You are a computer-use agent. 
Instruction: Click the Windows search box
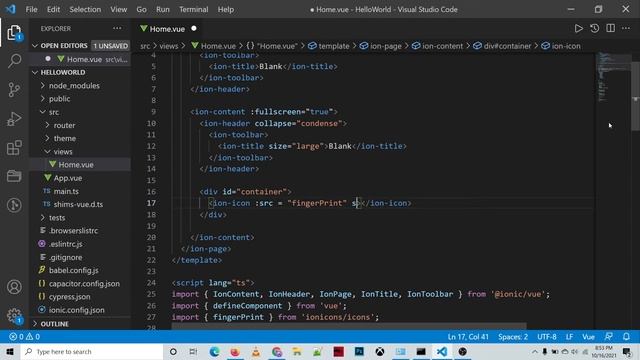92,351
